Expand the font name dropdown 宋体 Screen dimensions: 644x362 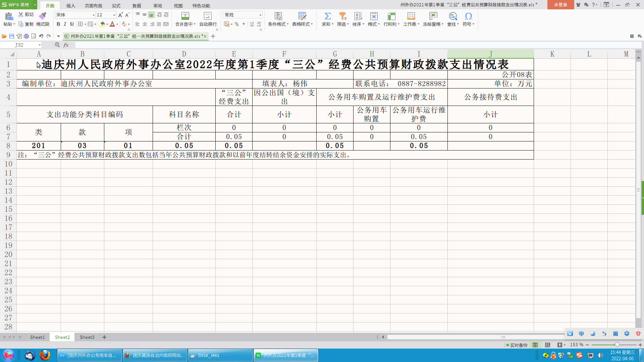(94, 15)
